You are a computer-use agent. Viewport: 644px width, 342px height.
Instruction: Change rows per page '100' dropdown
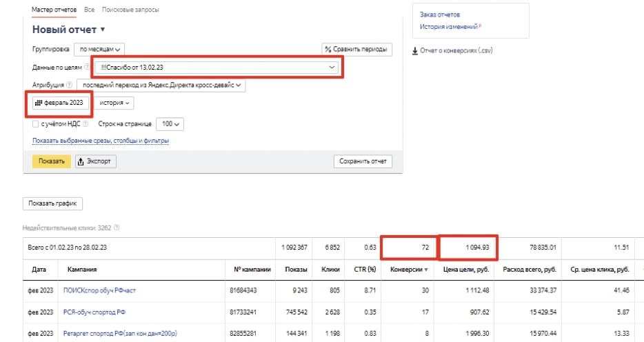pyautogui.click(x=169, y=124)
